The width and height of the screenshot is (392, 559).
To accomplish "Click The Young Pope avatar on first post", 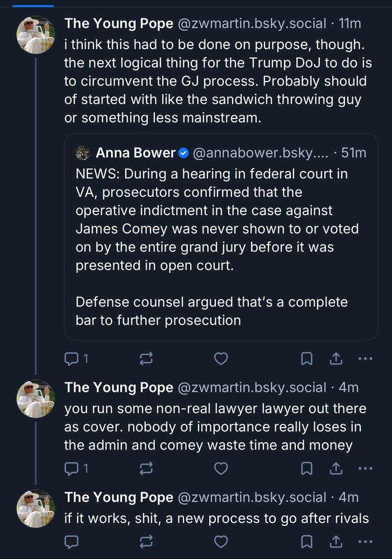I will pos(36,35).
